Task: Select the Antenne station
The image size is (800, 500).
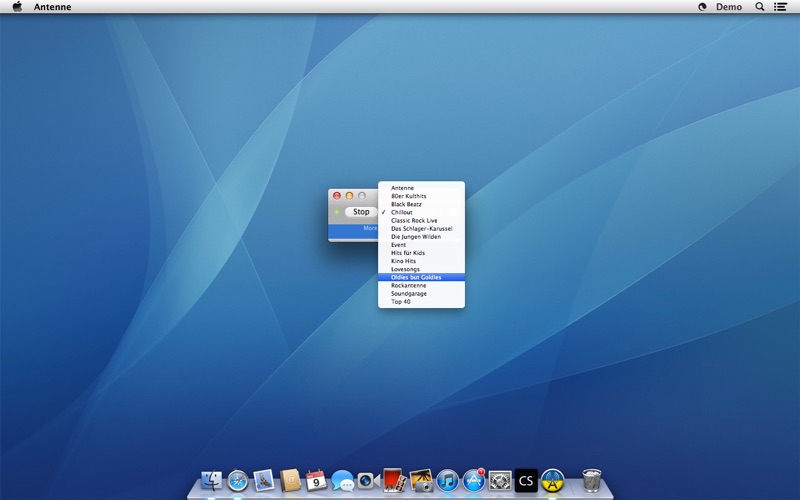Action: tap(421, 188)
